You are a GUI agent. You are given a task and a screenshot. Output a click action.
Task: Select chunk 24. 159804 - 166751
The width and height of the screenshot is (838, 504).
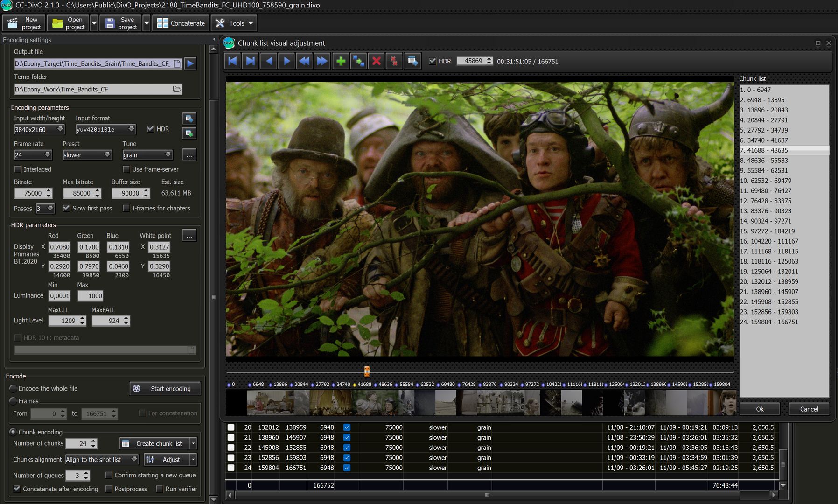click(x=784, y=322)
